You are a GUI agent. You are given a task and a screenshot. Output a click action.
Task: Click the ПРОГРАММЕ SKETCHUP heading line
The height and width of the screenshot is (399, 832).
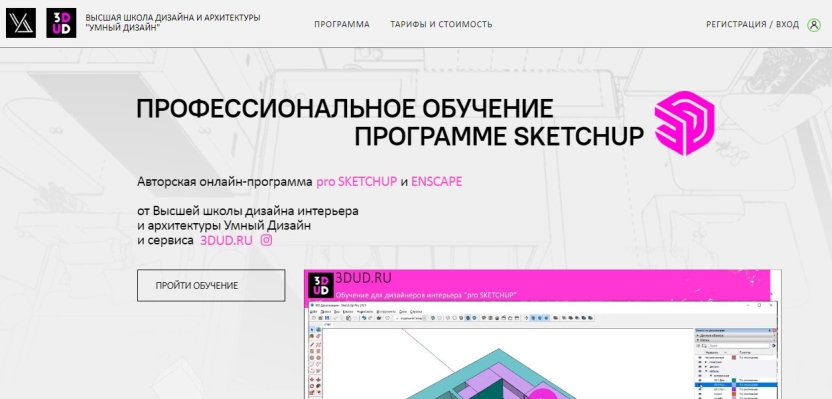pyautogui.click(x=499, y=137)
